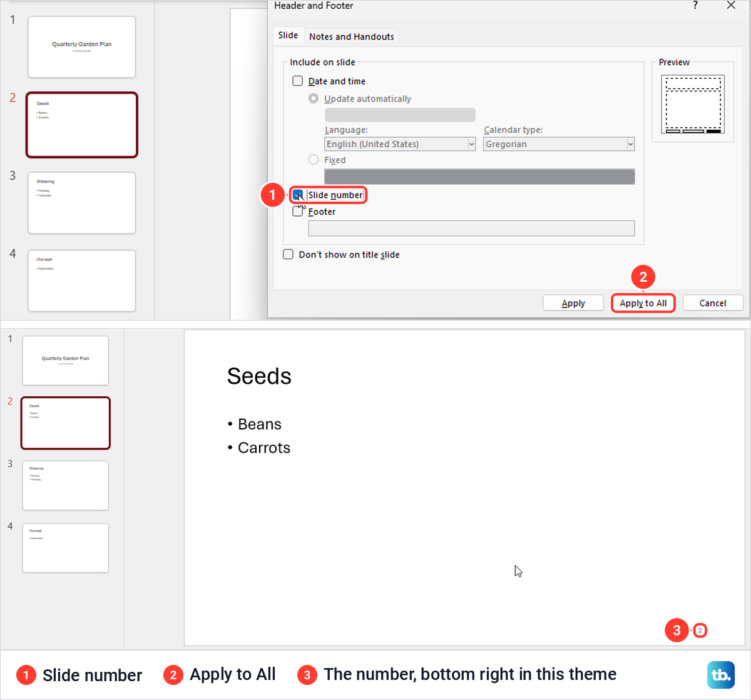The image size is (751, 700).
Task: Switch to the Notes and Handouts tab
Action: tap(352, 36)
